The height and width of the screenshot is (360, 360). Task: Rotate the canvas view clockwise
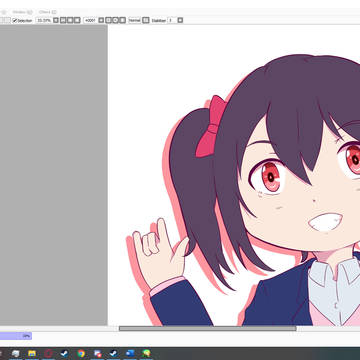point(115,20)
